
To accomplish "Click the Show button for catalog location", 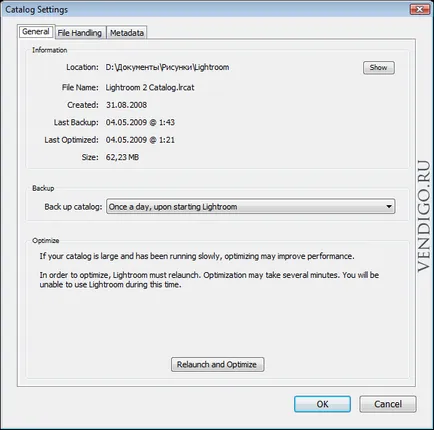I will point(379,68).
